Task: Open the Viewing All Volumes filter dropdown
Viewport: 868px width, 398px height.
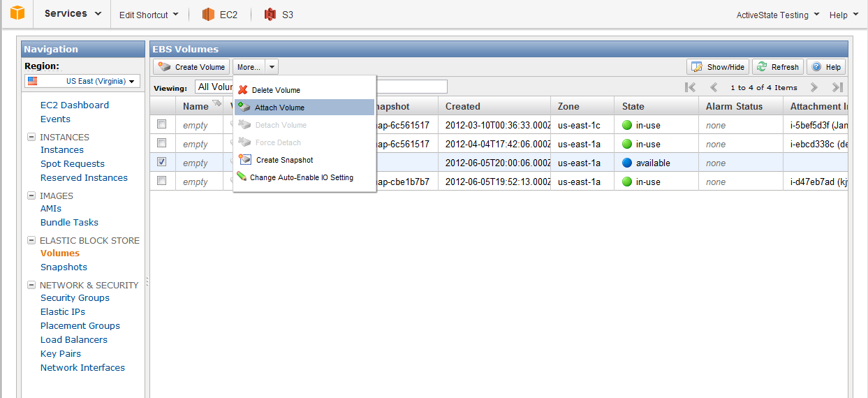Action: point(215,87)
